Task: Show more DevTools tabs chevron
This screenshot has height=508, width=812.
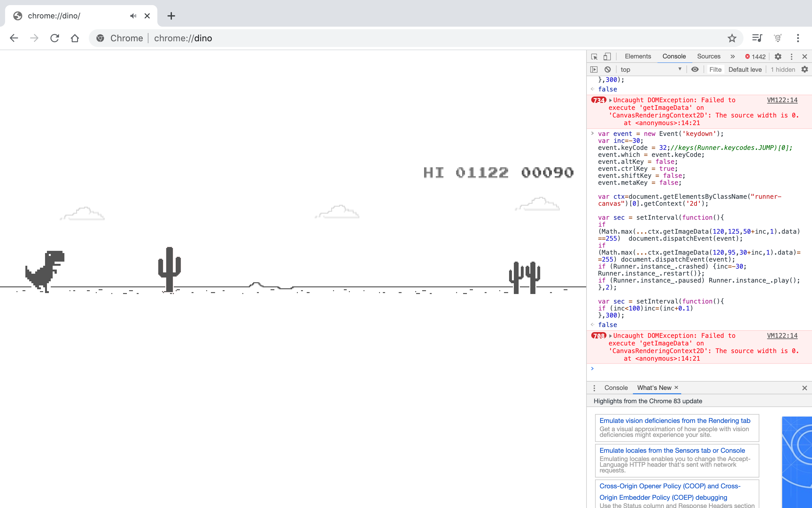Action: click(x=732, y=57)
